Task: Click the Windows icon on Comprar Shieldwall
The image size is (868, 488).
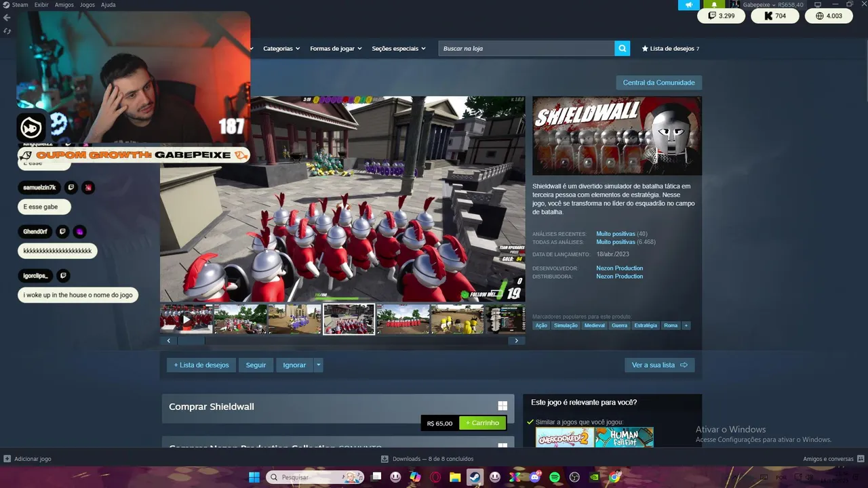Action: 502,406
